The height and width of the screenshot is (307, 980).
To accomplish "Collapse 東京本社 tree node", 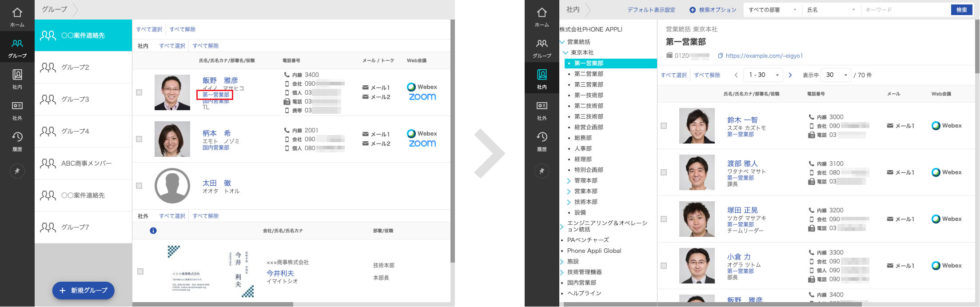I will [566, 52].
